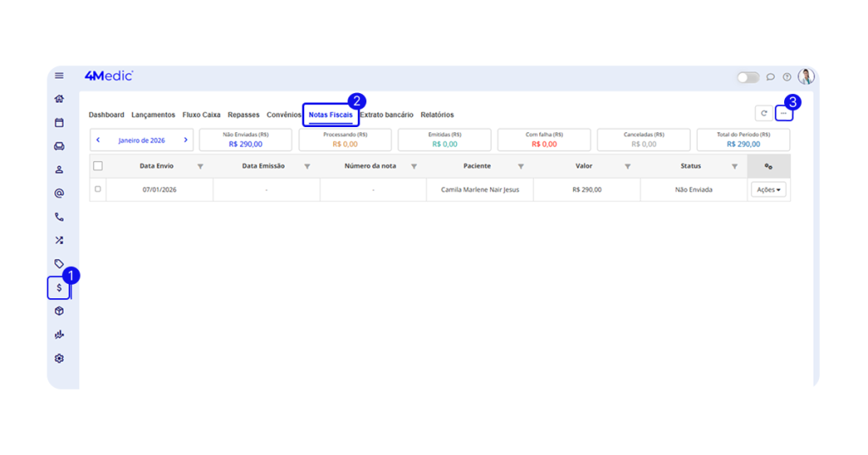Go to next month after Janeiro de 2026
Screen dimensions: 868x455
186,140
